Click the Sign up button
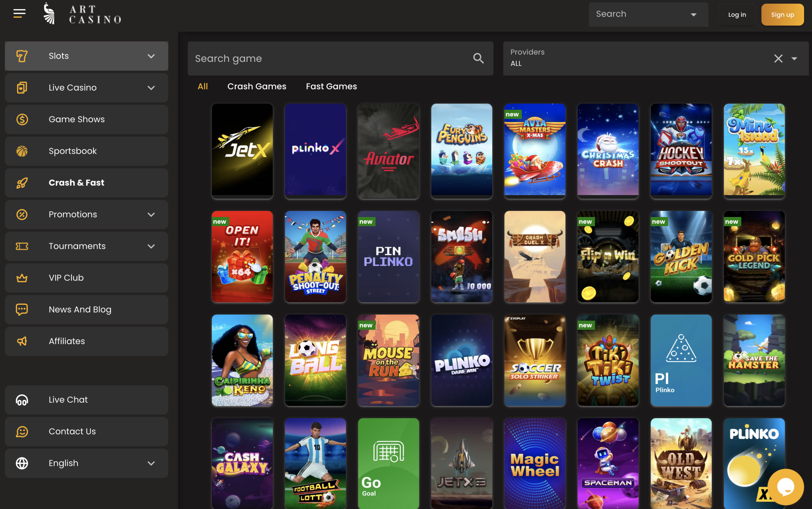Screen dimensions: 812x509 click(x=782, y=15)
